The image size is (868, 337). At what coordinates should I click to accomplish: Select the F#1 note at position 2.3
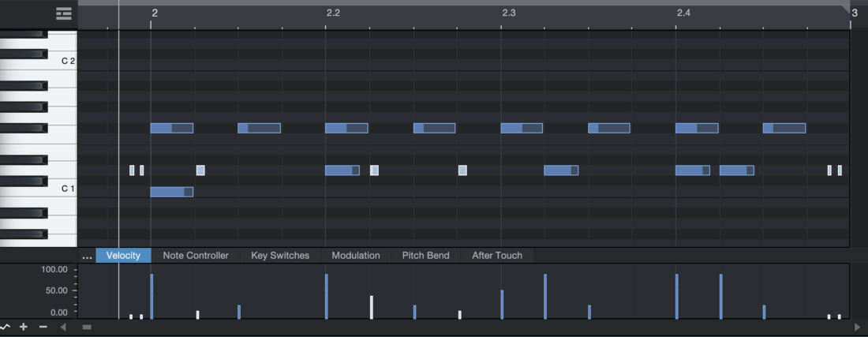(x=522, y=129)
